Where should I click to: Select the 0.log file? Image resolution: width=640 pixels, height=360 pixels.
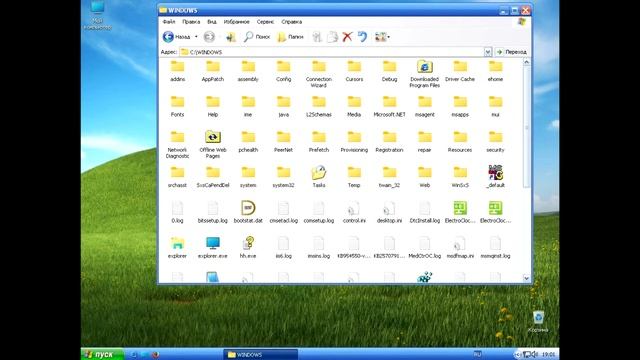pyautogui.click(x=177, y=212)
